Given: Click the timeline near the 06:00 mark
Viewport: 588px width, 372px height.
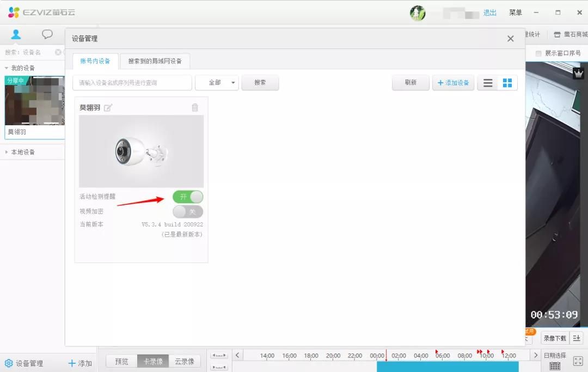Looking at the screenshot, I should pyautogui.click(x=443, y=367).
